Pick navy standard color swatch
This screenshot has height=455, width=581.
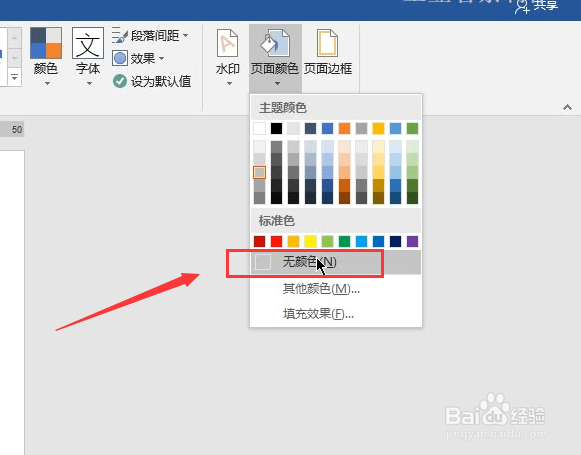395,242
